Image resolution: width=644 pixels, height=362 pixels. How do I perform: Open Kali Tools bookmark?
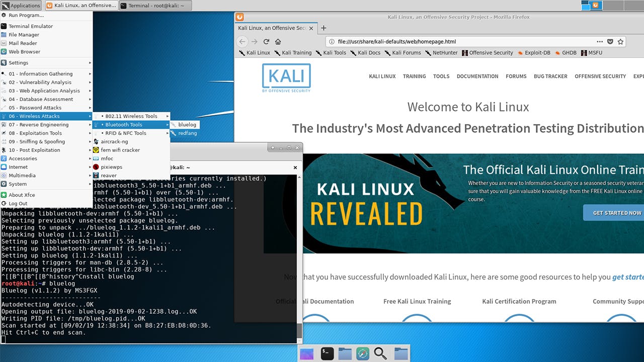click(331, 53)
